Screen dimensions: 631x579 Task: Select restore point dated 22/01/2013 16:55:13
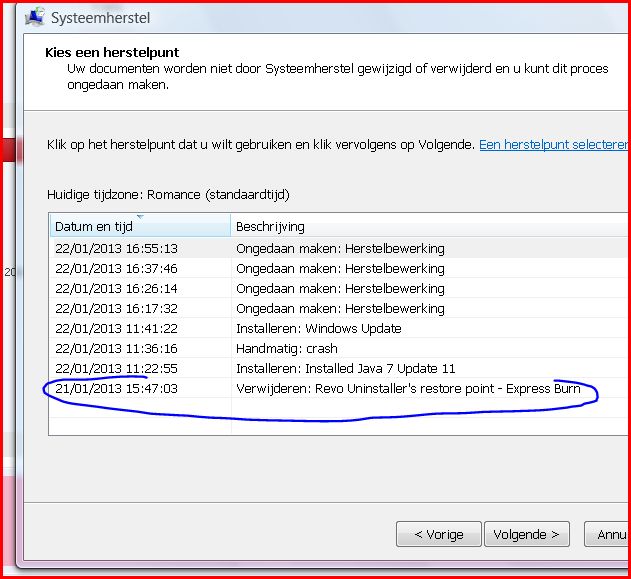click(x=340, y=248)
